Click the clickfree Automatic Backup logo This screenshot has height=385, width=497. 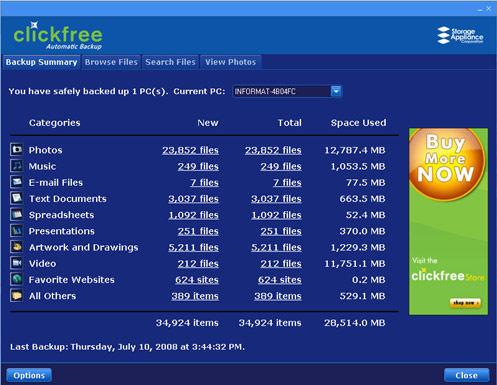58,36
